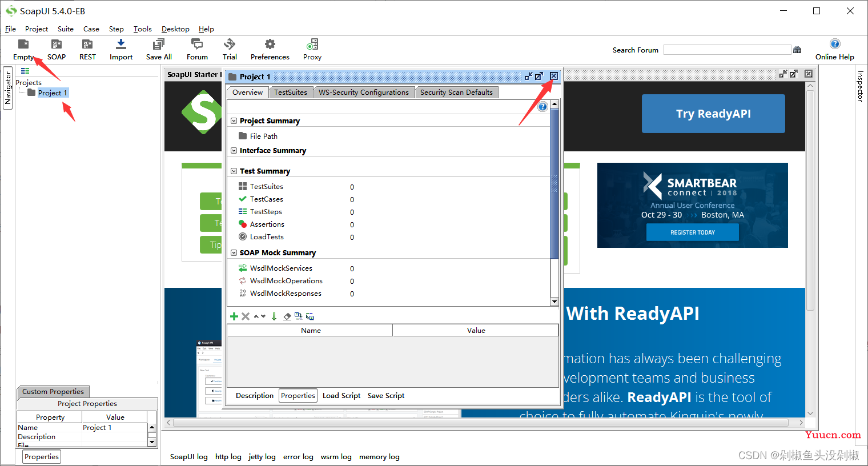Collapse the Interface Summary section
868x466 pixels.
(x=234, y=151)
